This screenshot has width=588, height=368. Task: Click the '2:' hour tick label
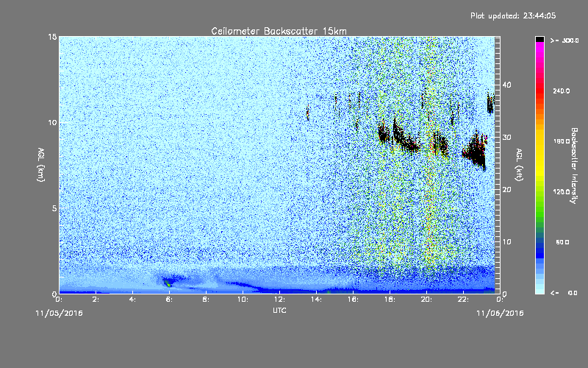[x=96, y=300]
